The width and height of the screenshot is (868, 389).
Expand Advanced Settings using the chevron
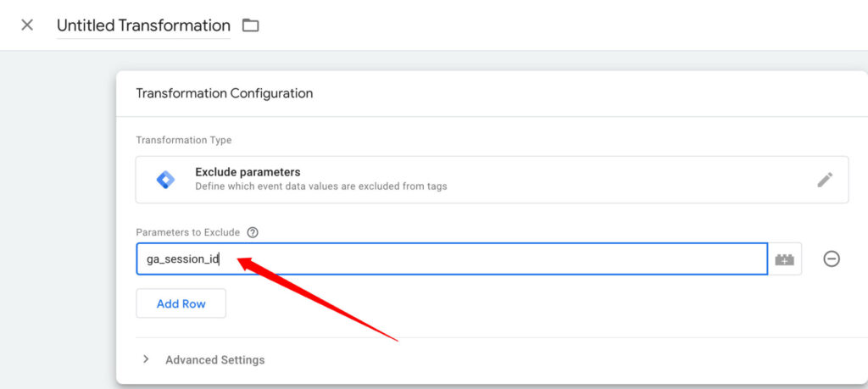click(146, 359)
